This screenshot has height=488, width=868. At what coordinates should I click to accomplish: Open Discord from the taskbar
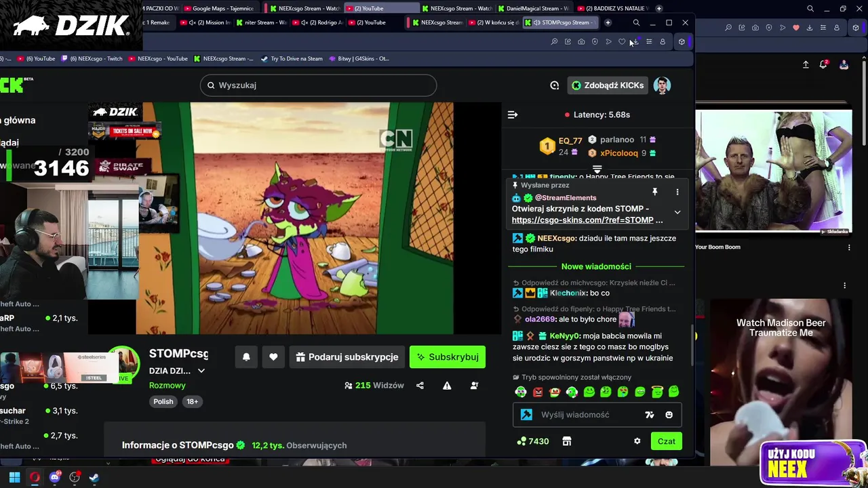click(55, 477)
